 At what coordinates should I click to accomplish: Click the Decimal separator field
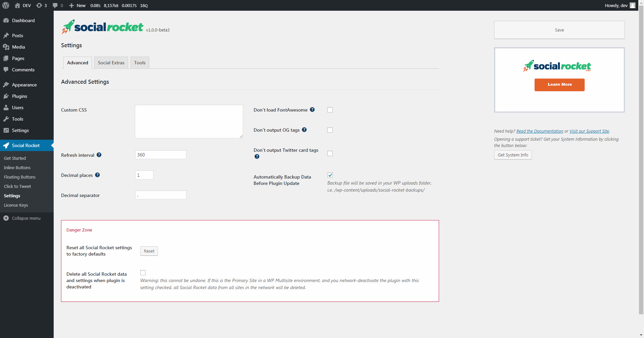[161, 195]
